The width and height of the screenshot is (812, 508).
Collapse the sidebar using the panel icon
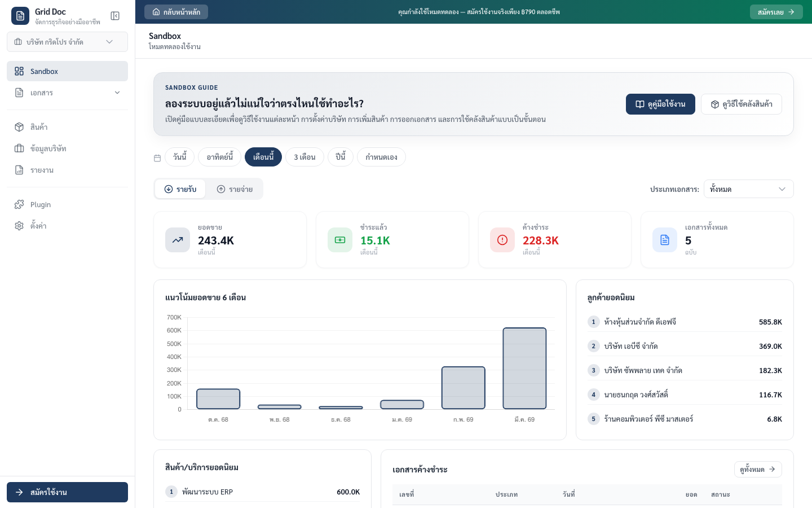click(115, 16)
